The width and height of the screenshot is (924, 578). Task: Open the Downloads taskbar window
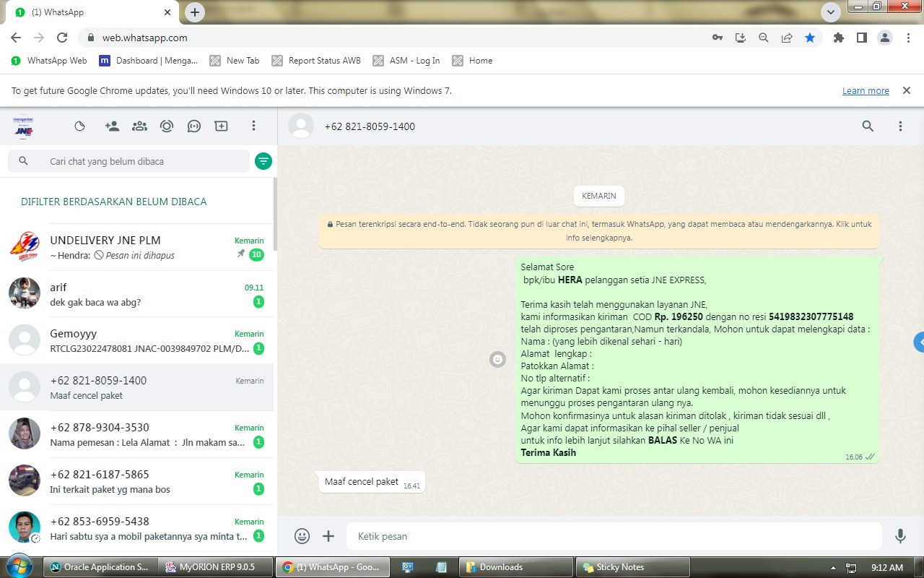tap(517, 567)
